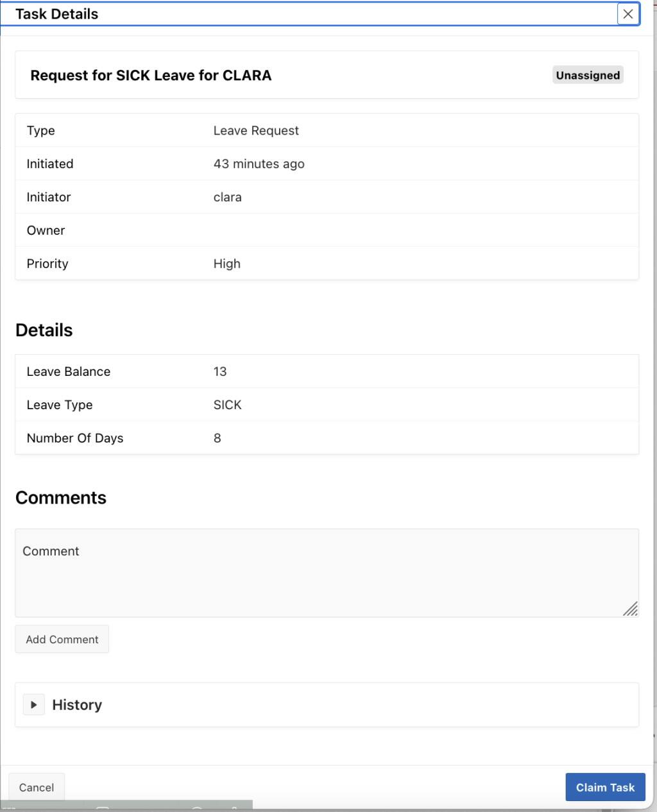Image resolution: width=657 pixels, height=812 pixels.
Task: Select the Request for SICK Leave title
Action: (151, 75)
